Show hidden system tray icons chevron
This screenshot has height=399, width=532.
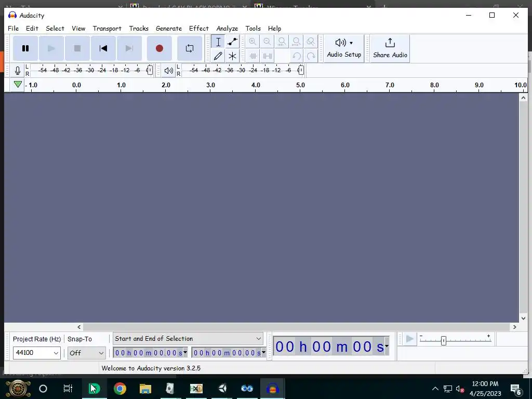click(435, 389)
